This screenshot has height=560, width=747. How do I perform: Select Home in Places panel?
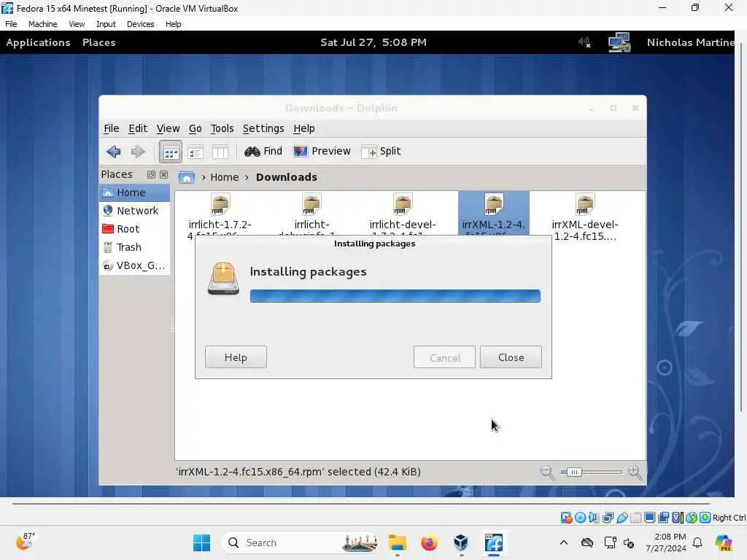(134, 192)
